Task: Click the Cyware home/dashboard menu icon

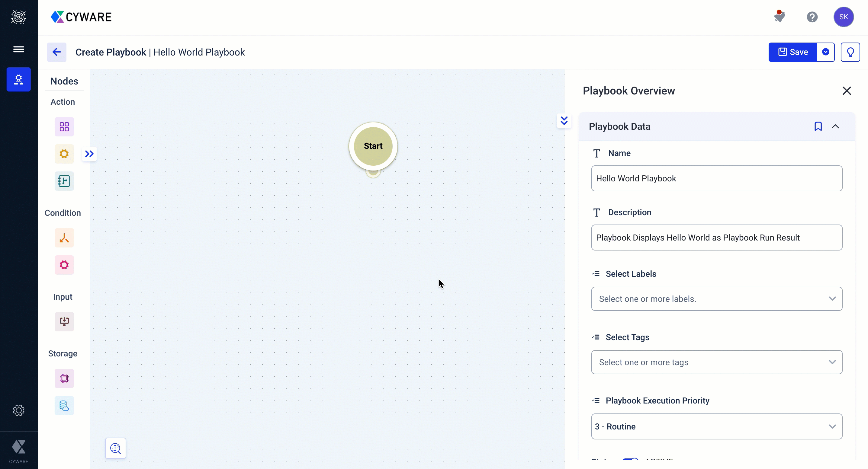Action: [18, 17]
